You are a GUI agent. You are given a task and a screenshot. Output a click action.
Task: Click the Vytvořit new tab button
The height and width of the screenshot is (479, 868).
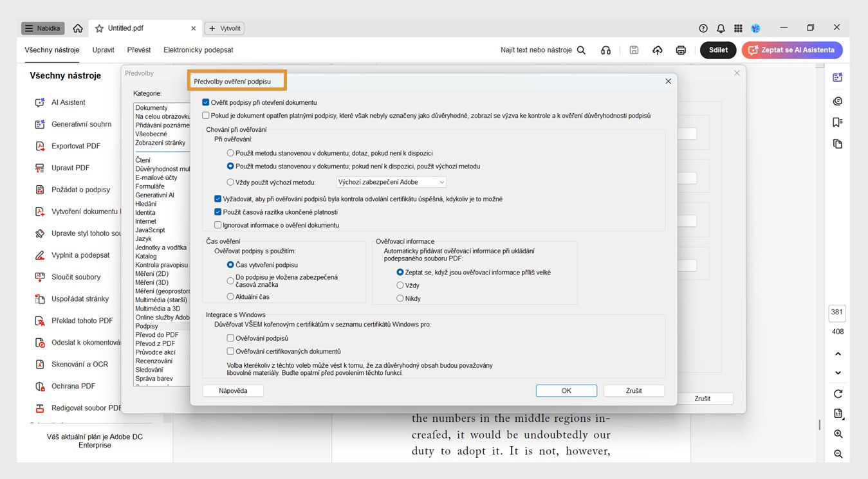pos(225,28)
